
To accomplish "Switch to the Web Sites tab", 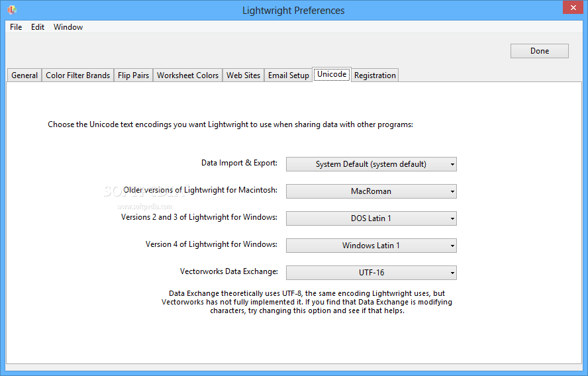I will click(x=243, y=75).
